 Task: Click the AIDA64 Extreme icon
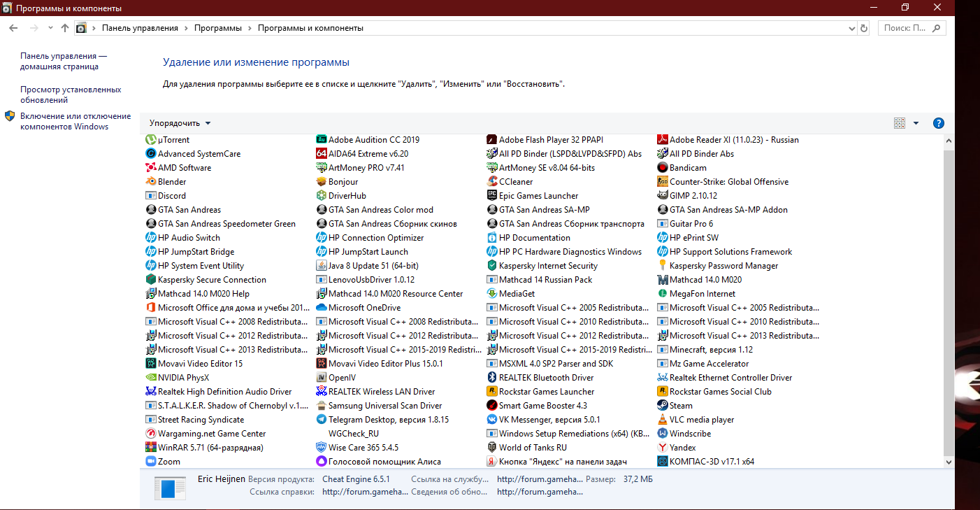pyautogui.click(x=322, y=154)
